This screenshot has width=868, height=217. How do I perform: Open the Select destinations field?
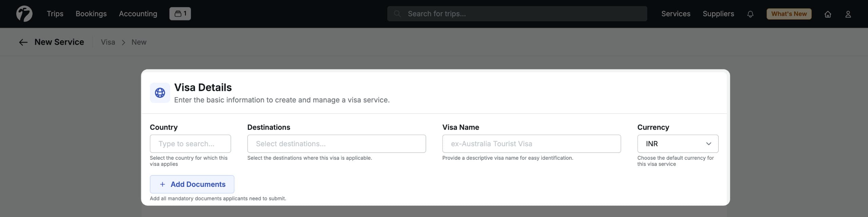click(336, 144)
